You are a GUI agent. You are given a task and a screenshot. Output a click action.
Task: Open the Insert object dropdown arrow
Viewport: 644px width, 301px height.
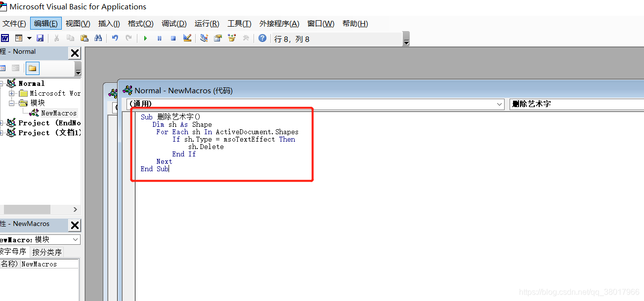point(29,38)
